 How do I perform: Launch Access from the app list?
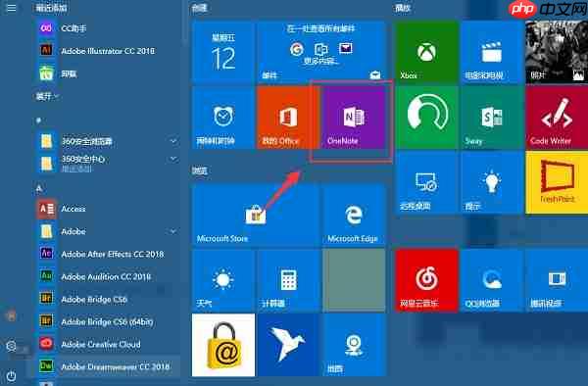pyautogui.click(x=107, y=209)
